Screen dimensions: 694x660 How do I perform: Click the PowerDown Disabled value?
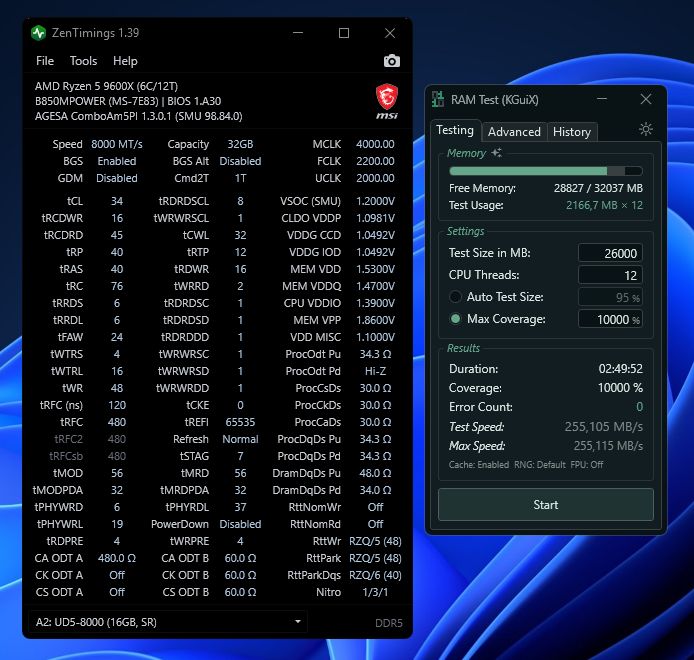click(x=240, y=524)
